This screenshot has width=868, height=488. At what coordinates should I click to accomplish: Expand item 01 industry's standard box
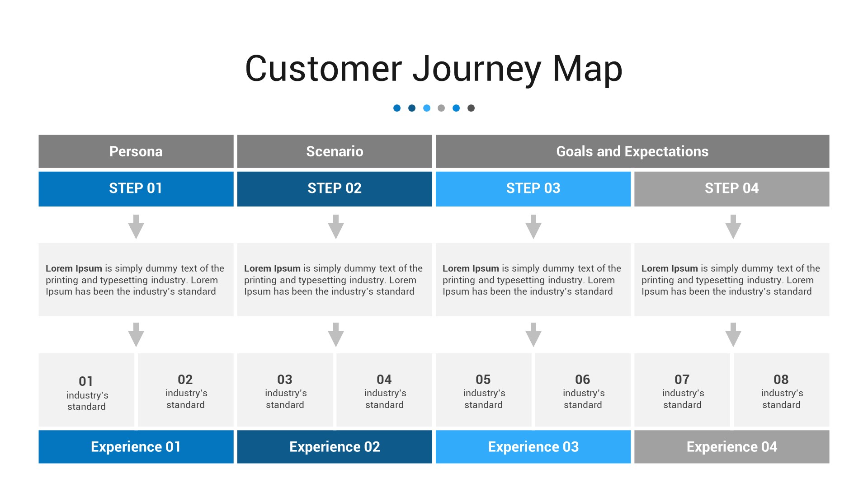point(86,387)
